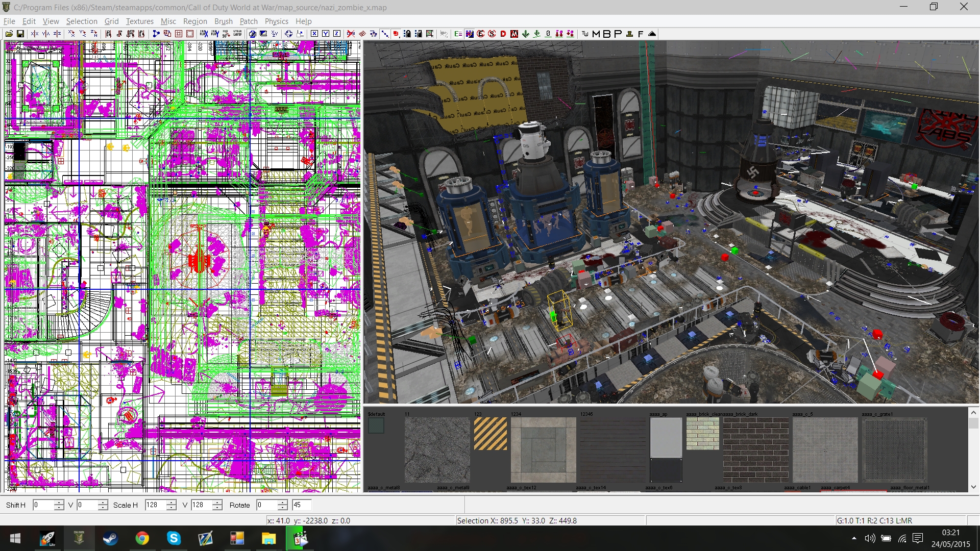
Task: Click the red D toolbar icon
Action: tap(503, 34)
